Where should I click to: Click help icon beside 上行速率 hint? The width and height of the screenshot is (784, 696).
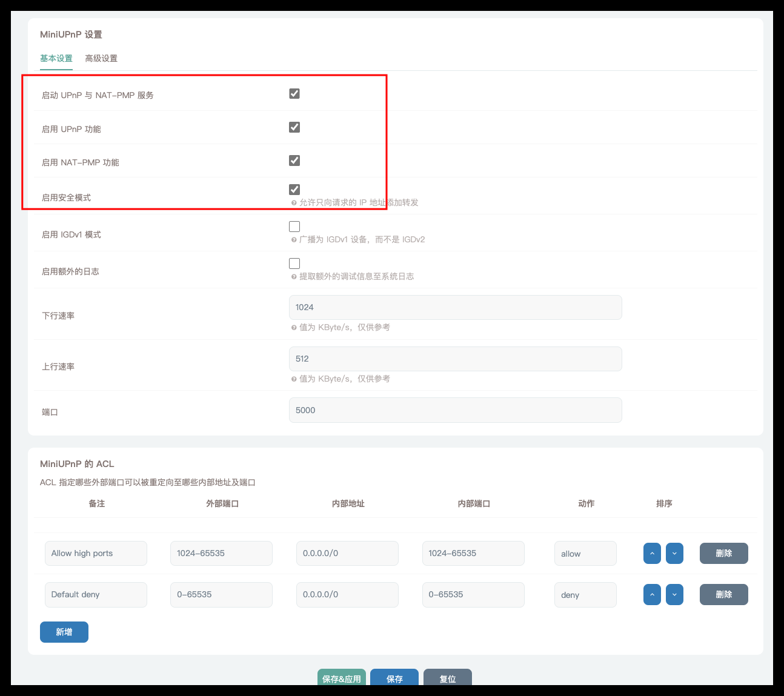tap(294, 379)
